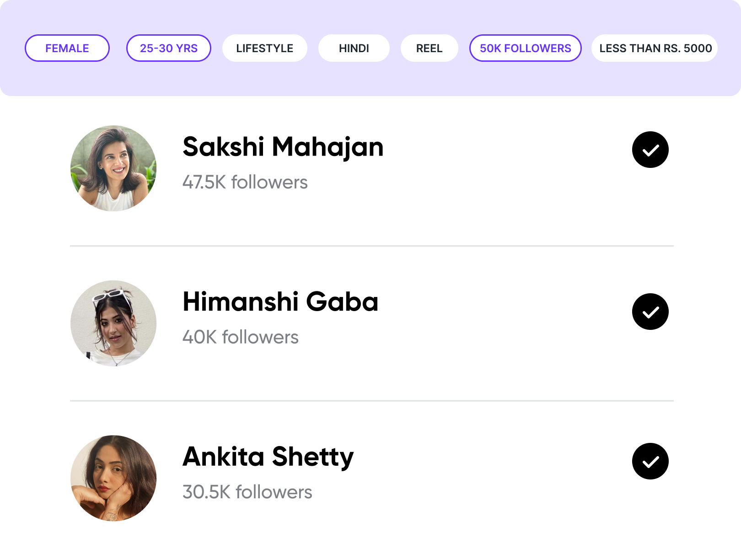The height and width of the screenshot is (560, 741).
Task: Select the HINDI language filter
Action: click(354, 48)
